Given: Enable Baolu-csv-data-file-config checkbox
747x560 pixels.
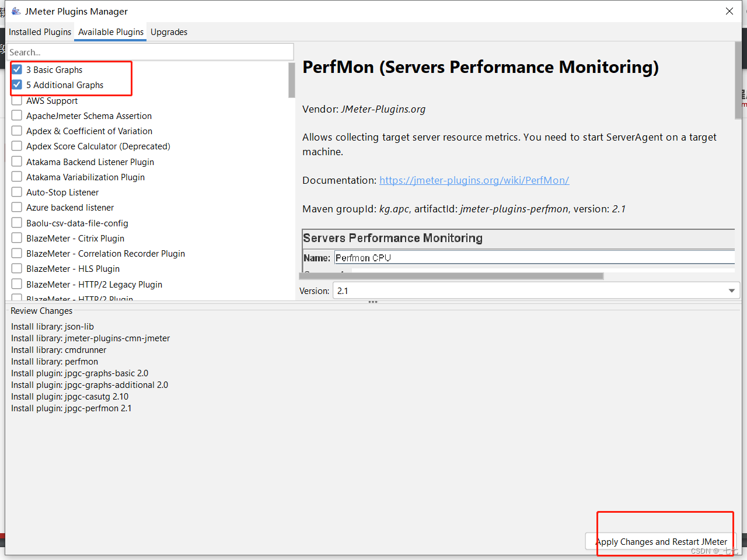Looking at the screenshot, I should tap(17, 223).
